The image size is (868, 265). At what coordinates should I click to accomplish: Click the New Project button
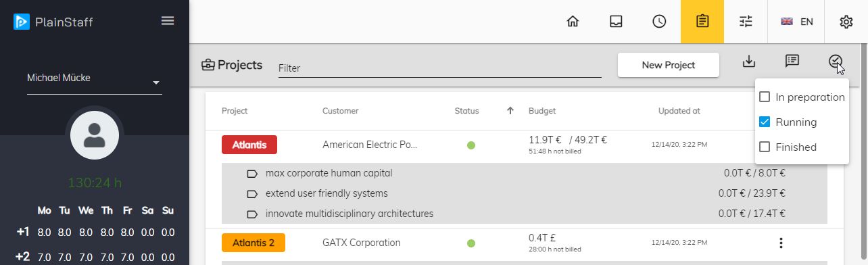(x=669, y=66)
